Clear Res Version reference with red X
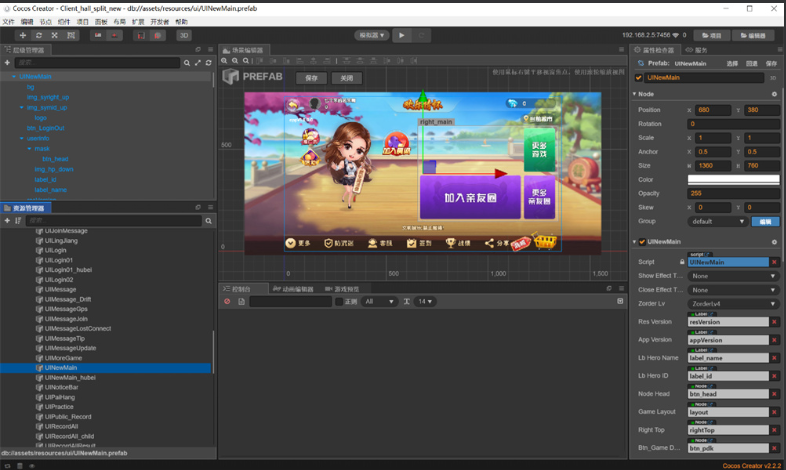 pyautogui.click(x=774, y=322)
